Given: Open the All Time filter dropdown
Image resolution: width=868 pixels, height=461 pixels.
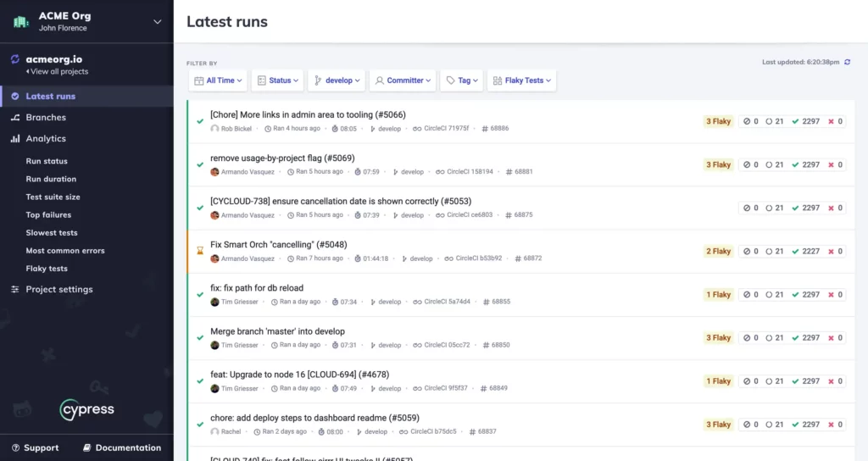Looking at the screenshot, I should coord(218,81).
